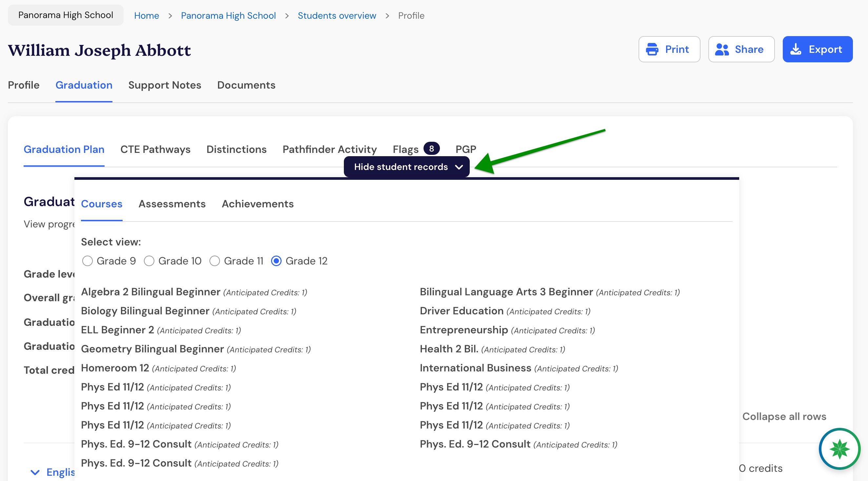Switch to the Assessments records tab

[x=172, y=204]
